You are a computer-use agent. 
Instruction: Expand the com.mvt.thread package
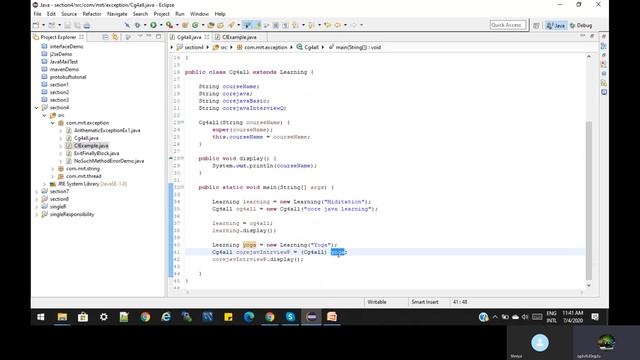point(52,176)
